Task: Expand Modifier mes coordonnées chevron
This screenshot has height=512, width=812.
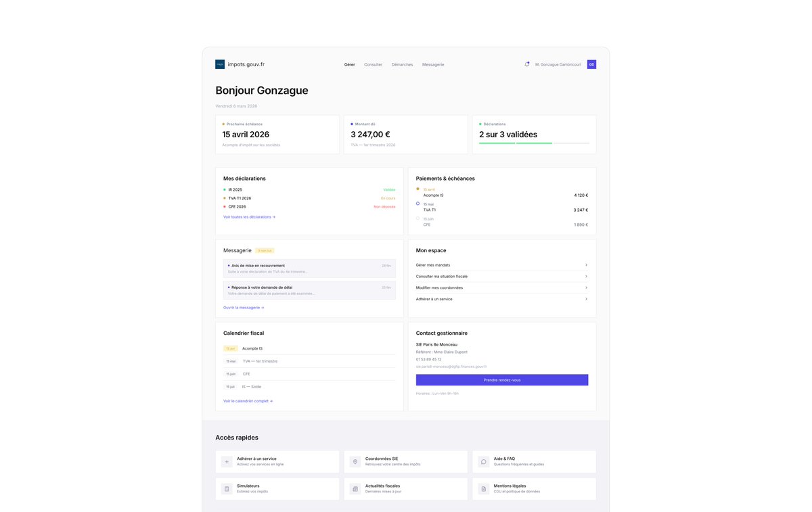Action: click(x=586, y=287)
